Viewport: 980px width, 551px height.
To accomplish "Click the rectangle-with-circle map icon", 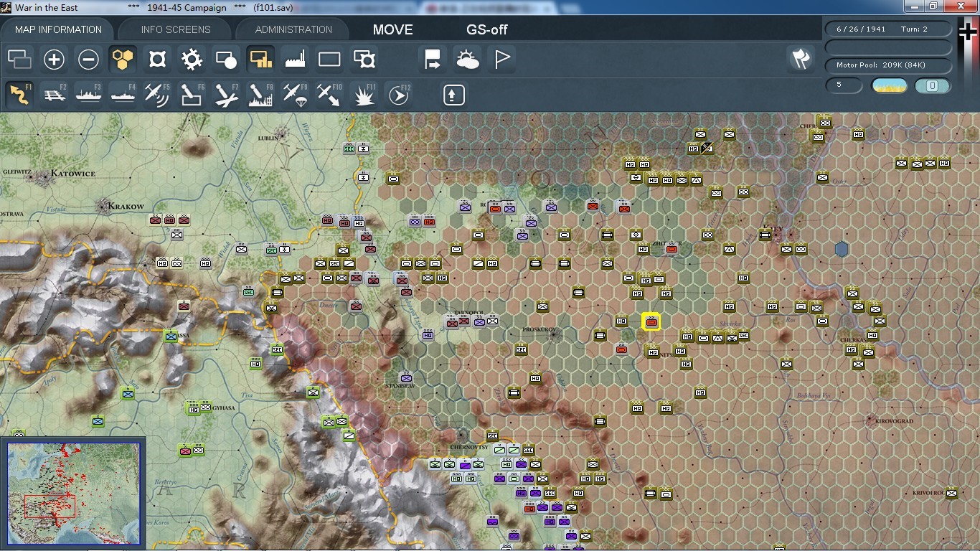I will click(x=226, y=59).
